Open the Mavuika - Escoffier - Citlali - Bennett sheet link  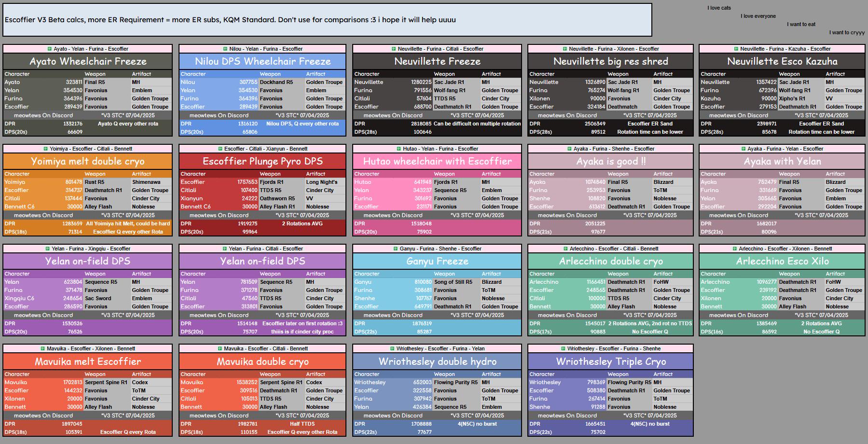(x=266, y=348)
